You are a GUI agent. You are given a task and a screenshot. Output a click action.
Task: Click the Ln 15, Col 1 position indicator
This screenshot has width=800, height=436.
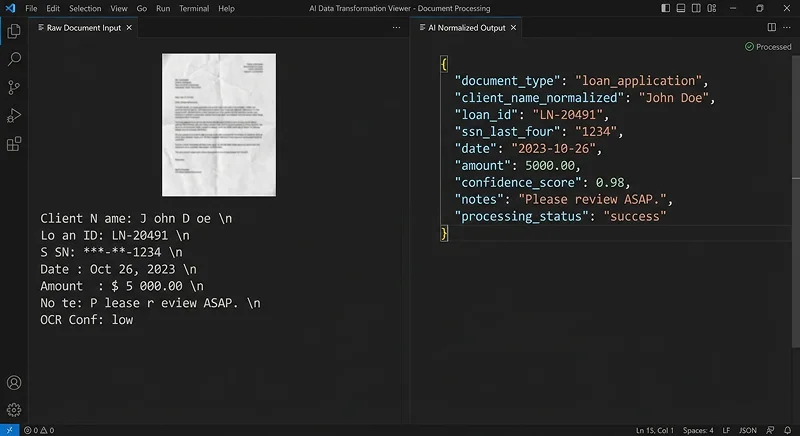(655, 430)
